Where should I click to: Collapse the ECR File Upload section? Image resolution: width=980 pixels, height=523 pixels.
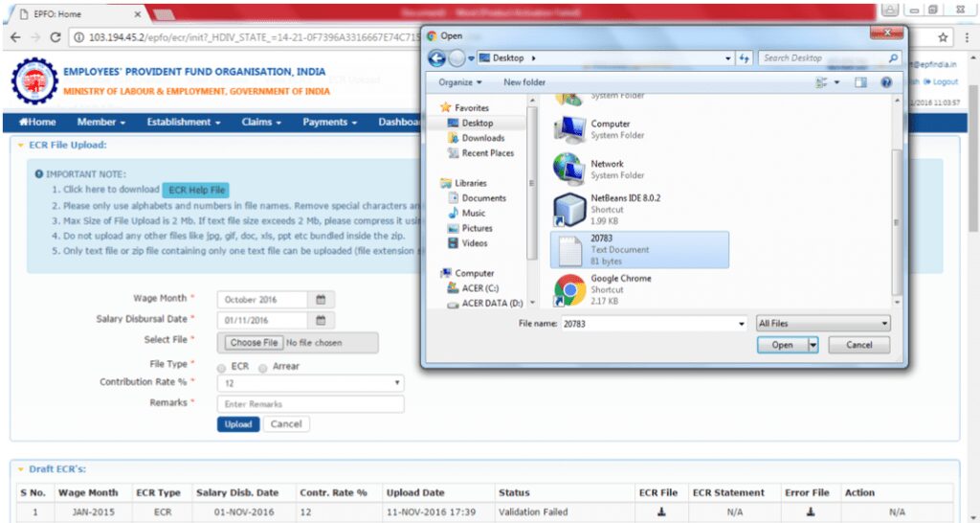click(21, 146)
